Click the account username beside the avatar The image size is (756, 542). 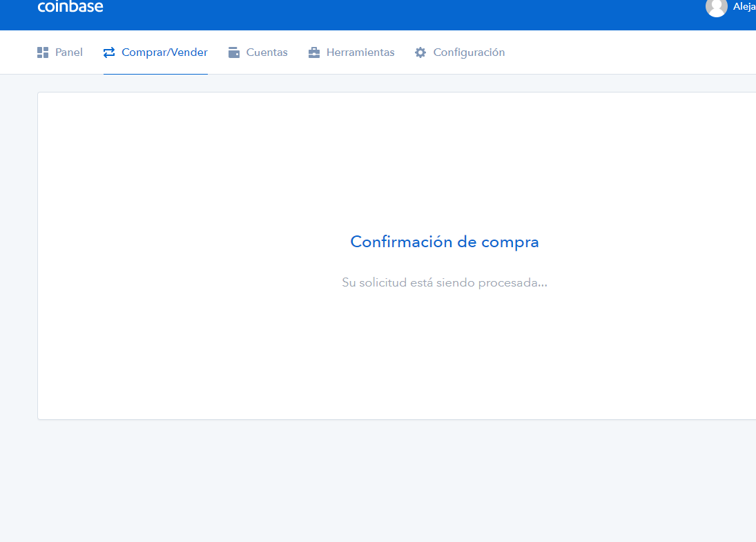(x=744, y=7)
